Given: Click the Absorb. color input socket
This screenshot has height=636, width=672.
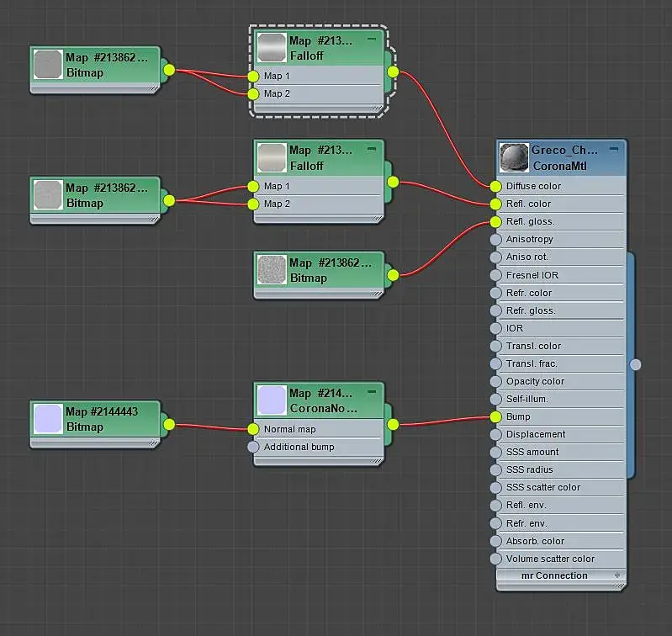Looking at the screenshot, I should (496, 541).
